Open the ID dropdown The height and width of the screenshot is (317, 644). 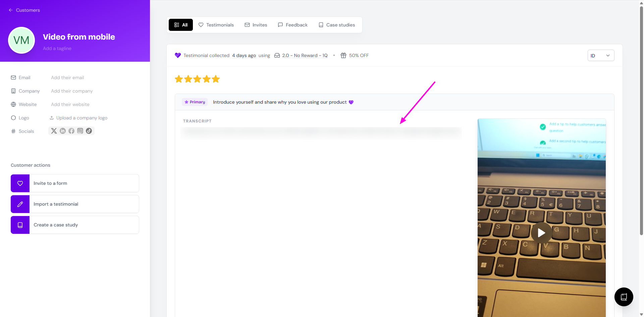pos(600,56)
